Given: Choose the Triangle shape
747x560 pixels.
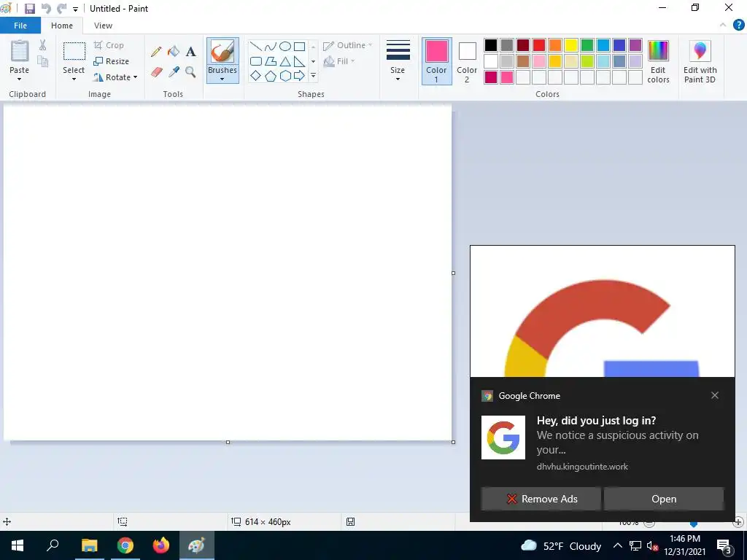Looking at the screenshot, I should pyautogui.click(x=285, y=61).
